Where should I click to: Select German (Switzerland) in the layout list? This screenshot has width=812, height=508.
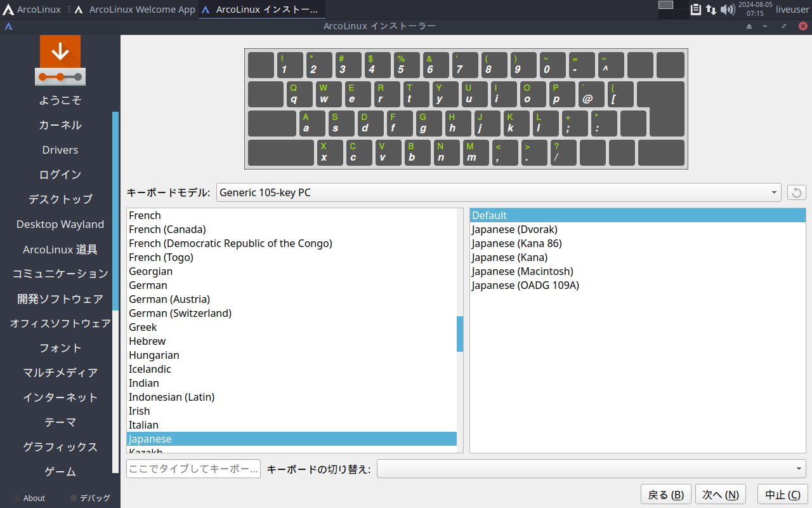click(x=292, y=313)
